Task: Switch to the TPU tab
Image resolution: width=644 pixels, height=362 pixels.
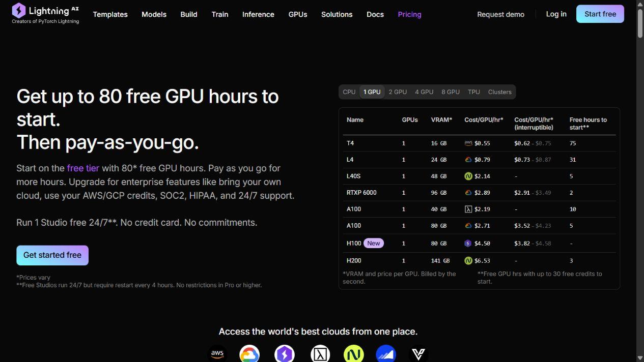Action: (x=474, y=92)
